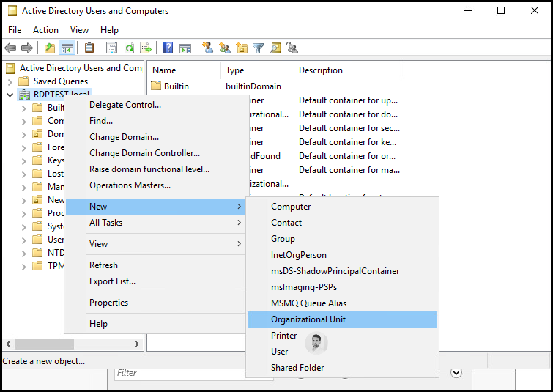The image size is (553, 392).
Task: Click the create new organizational unit toolbar icon
Action: coord(242,48)
